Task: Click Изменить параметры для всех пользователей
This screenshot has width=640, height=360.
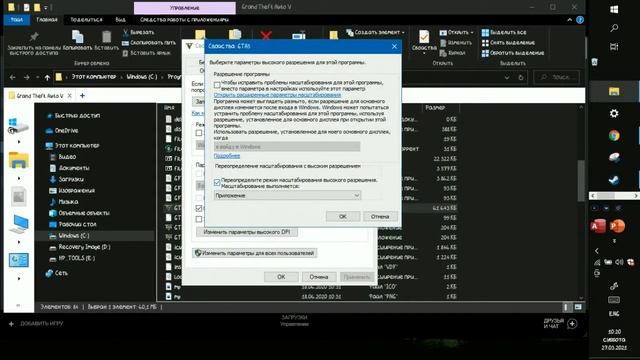Action: pyautogui.click(x=255, y=253)
